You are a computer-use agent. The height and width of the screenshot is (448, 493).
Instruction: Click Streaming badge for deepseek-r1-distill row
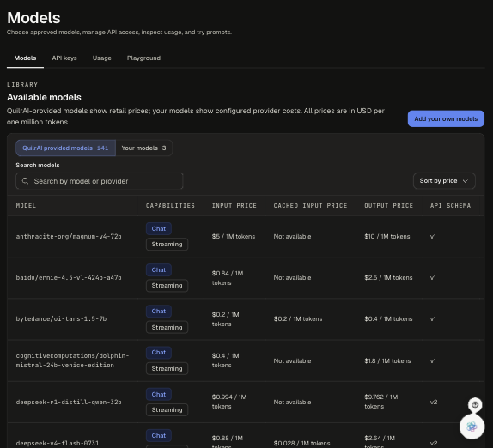167,409
